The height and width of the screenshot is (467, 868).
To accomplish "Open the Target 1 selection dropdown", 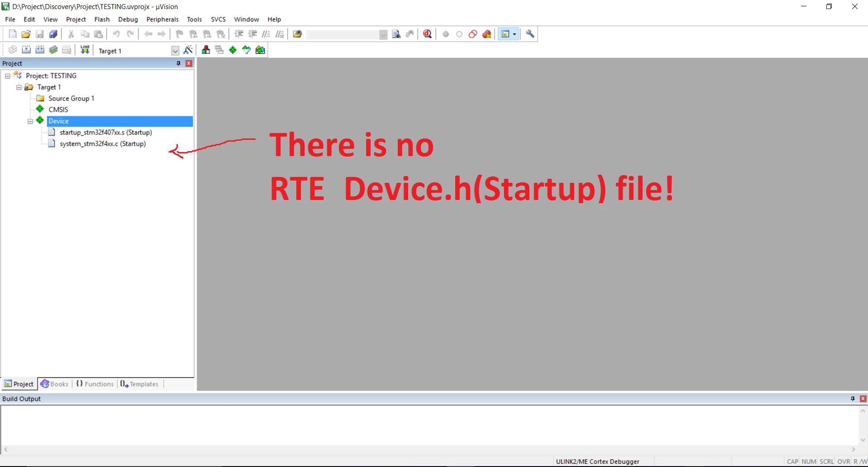I will [x=175, y=51].
